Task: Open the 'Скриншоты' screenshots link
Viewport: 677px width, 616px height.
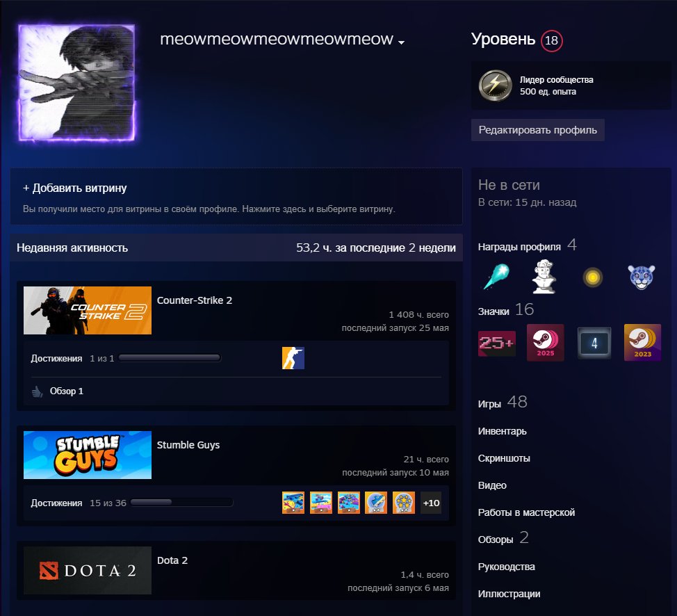Action: coord(504,458)
